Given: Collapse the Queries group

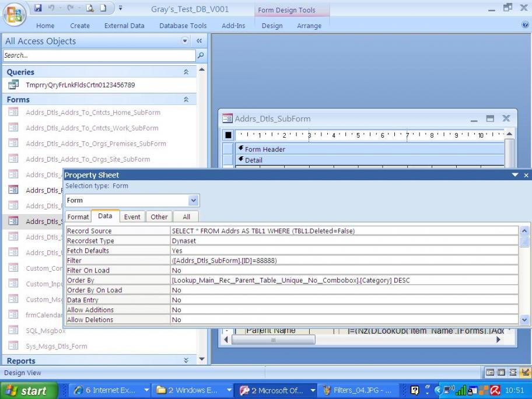Looking at the screenshot, I should [186, 72].
